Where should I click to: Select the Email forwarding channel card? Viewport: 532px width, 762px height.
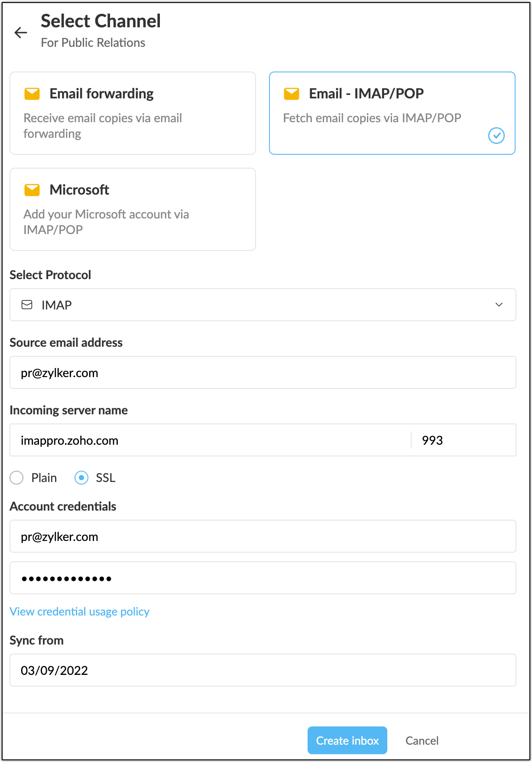coord(133,113)
